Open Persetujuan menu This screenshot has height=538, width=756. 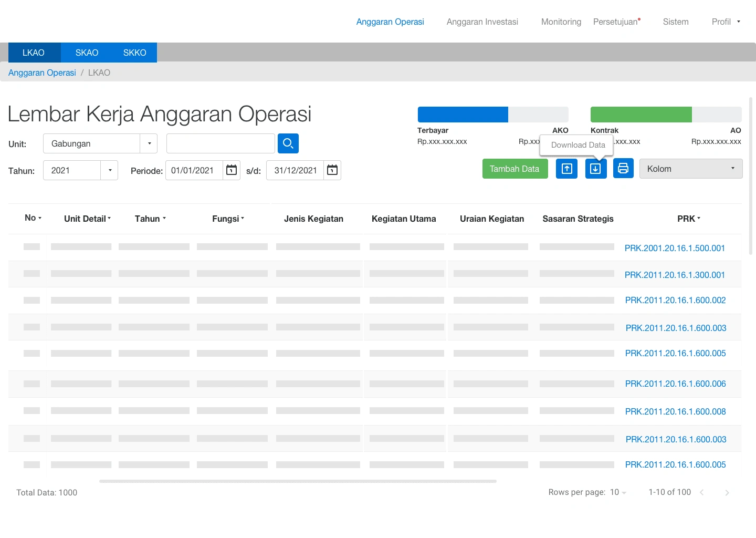click(x=617, y=22)
